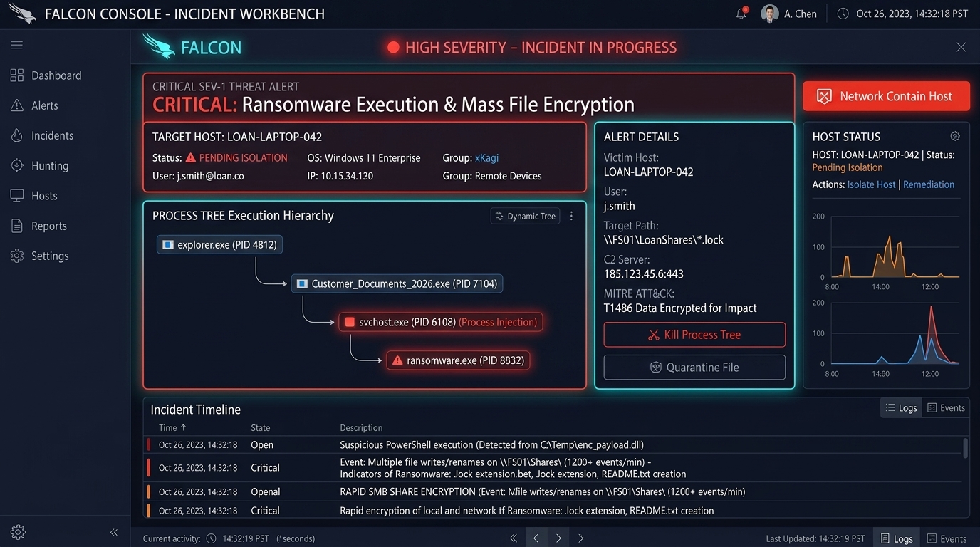Click Target Path \\FS01\LoanShares\*.lock
Screen dimensions: 980x547
[x=664, y=240]
